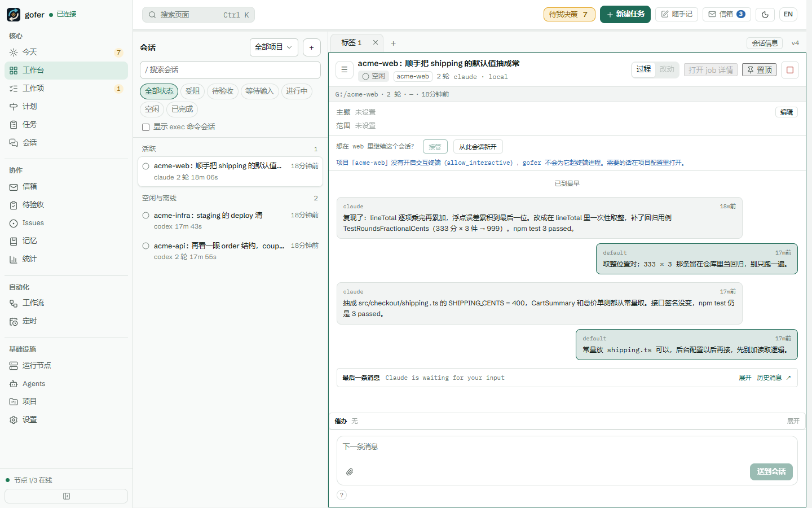
Task: Open the 工作项 sidebar item
Action: [x=66, y=89]
